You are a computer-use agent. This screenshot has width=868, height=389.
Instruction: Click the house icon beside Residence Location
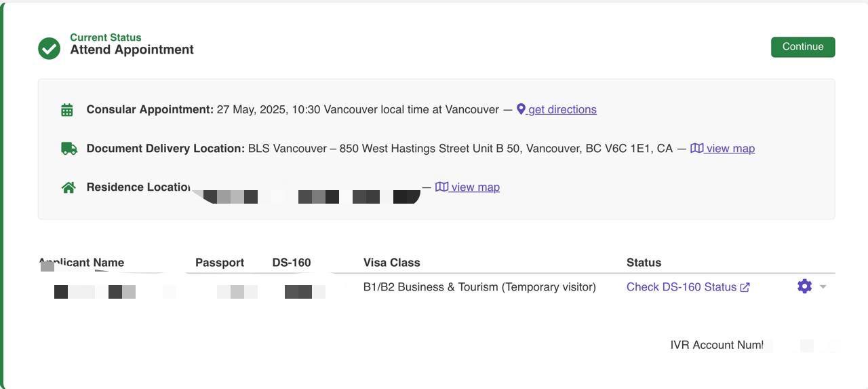coord(68,187)
